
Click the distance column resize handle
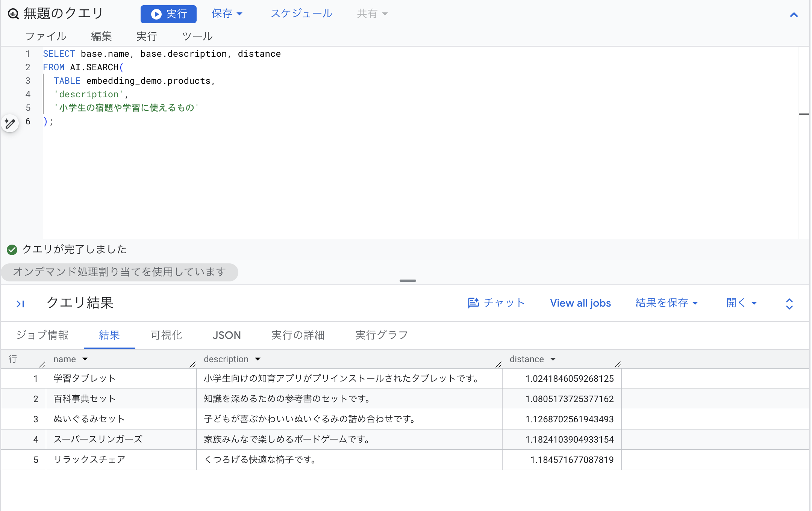(x=618, y=364)
